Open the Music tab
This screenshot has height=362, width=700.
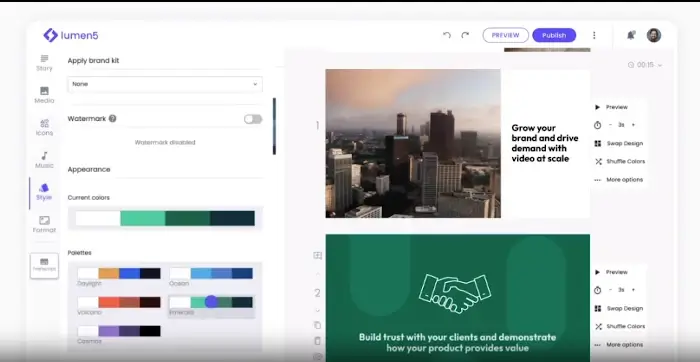point(44,160)
